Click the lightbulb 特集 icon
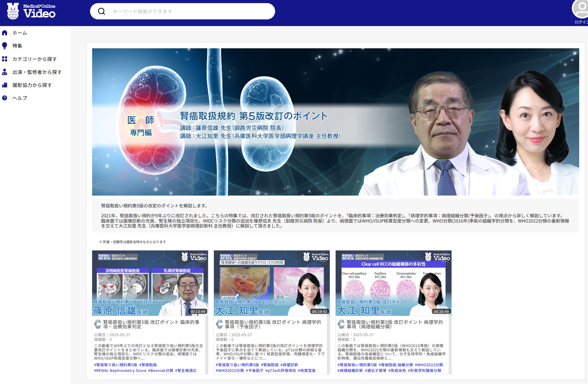The width and height of the screenshot is (588, 384). tap(5, 46)
